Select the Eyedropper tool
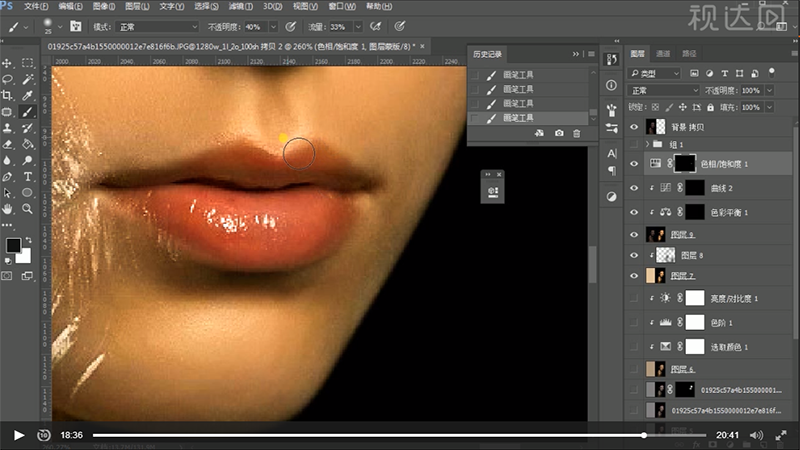This screenshot has width=800, height=450. (x=28, y=95)
